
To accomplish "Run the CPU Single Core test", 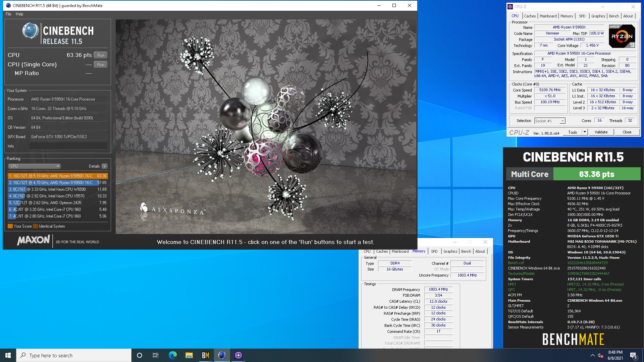I will tap(101, 65).
